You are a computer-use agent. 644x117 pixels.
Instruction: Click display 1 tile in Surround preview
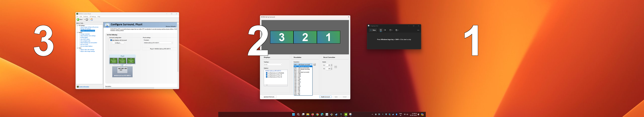coord(328,37)
